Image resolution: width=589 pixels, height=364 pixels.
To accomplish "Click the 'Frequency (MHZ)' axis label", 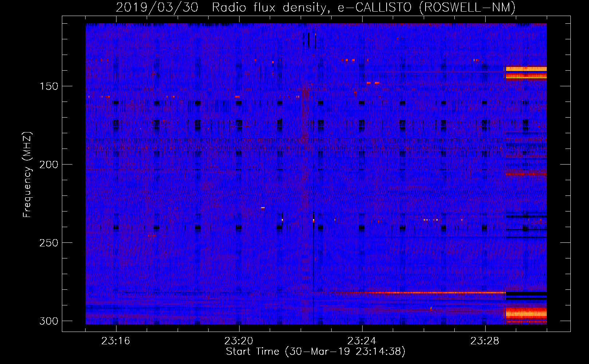I will [27, 175].
